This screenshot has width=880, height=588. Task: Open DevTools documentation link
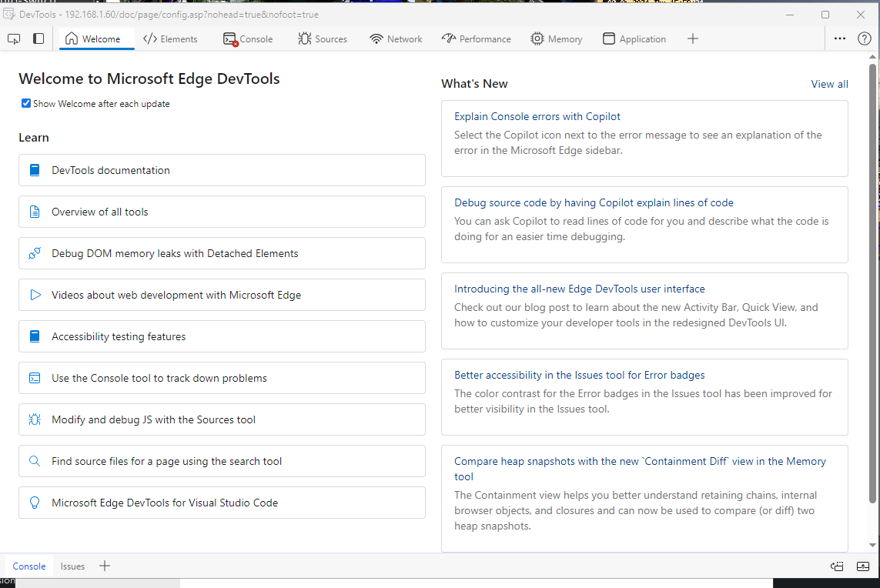(x=111, y=170)
